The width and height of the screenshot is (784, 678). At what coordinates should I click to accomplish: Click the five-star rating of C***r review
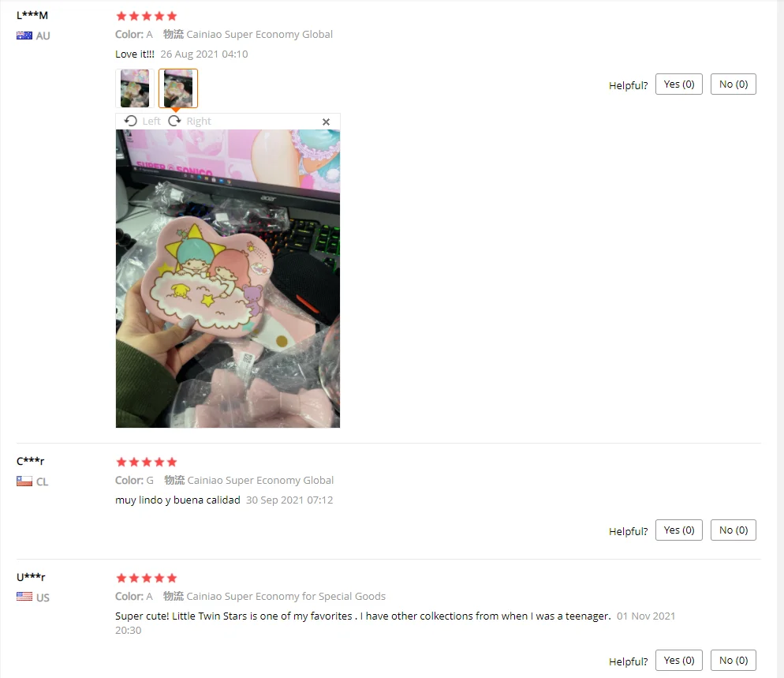(x=147, y=462)
